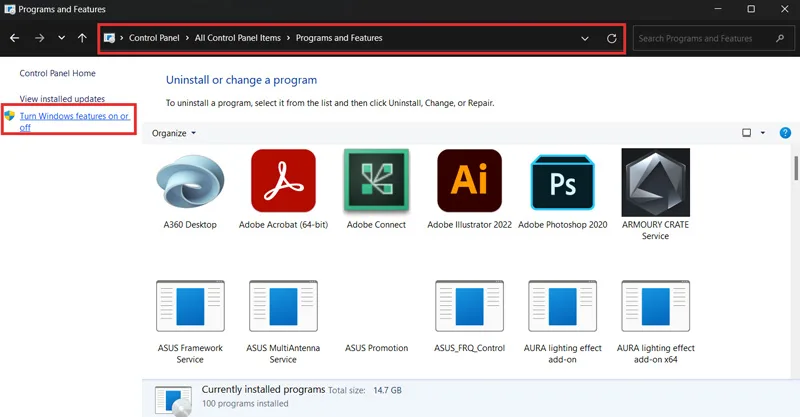The width and height of the screenshot is (800, 417).
Task: Select the AURA lighting effect add-on icon
Action: click(562, 306)
